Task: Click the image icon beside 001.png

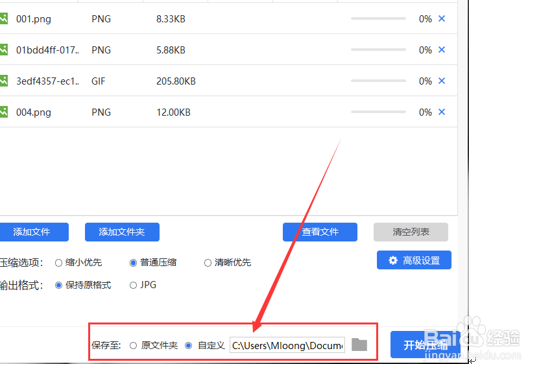Action: 4,18
